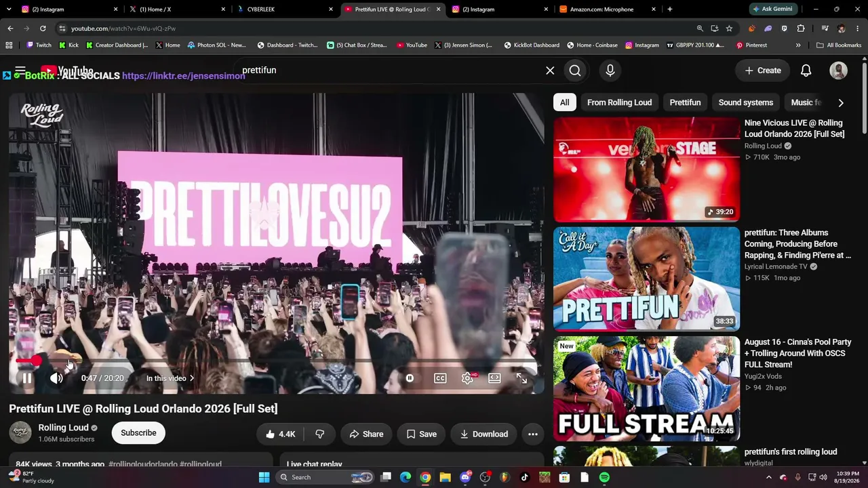Open 'prettifun's first rolling loud' video title
Screen dimensions: 868x488
[791, 451]
